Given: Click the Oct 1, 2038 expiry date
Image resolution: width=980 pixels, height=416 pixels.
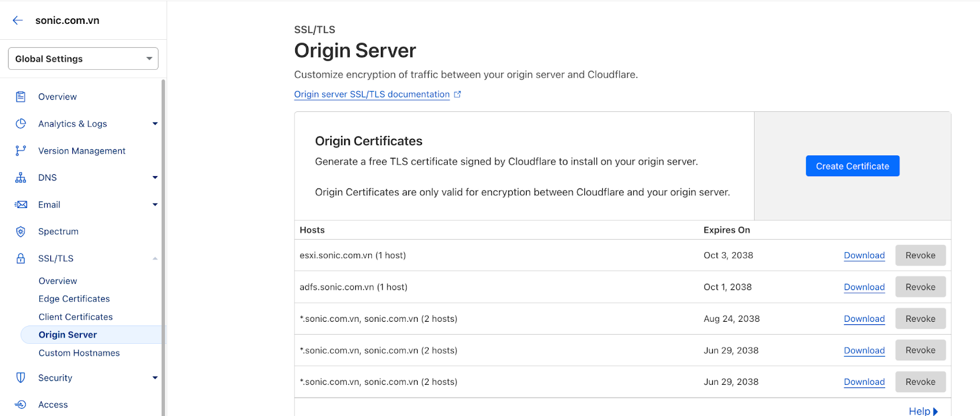Looking at the screenshot, I should pyautogui.click(x=728, y=287).
